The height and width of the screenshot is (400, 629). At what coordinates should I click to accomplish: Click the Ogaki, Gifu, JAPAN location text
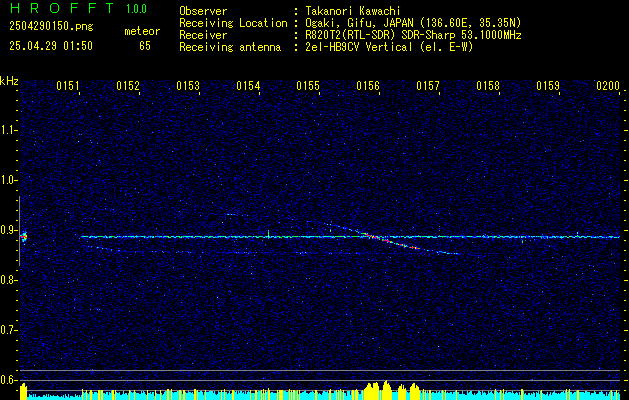pyautogui.click(x=414, y=23)
